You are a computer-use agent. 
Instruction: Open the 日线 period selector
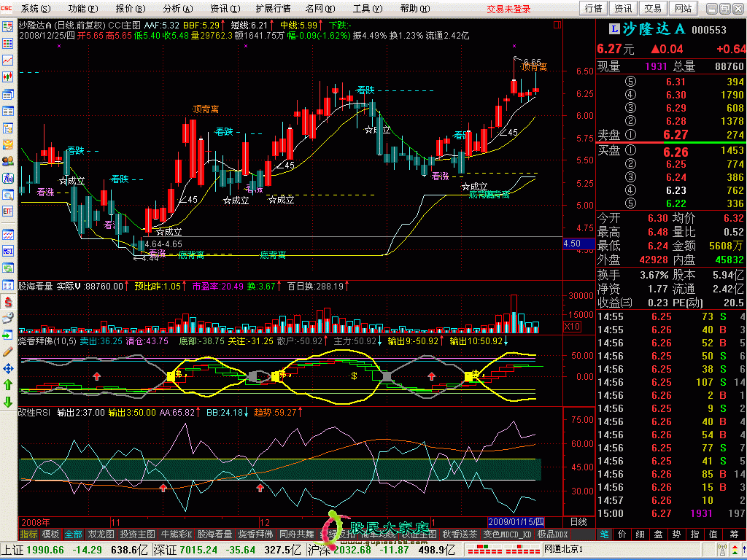click(578, 522)
